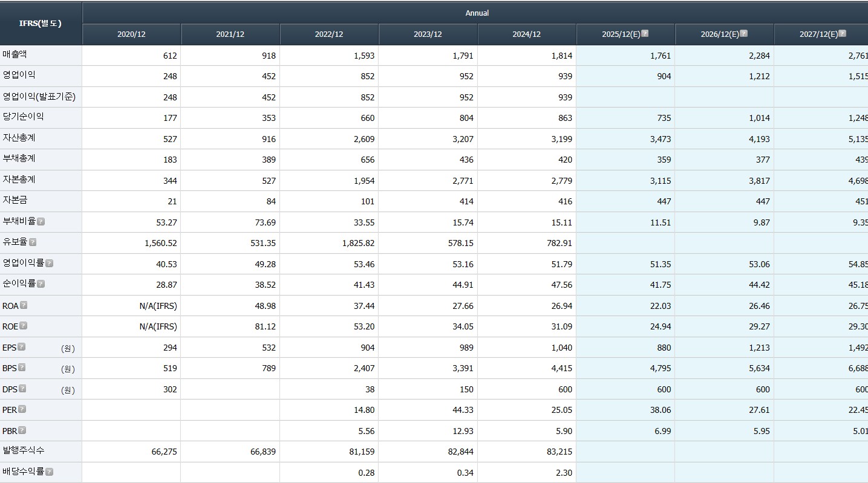
Task: Click the question mark icon beside ROE
Action: (x=23, y=325)
